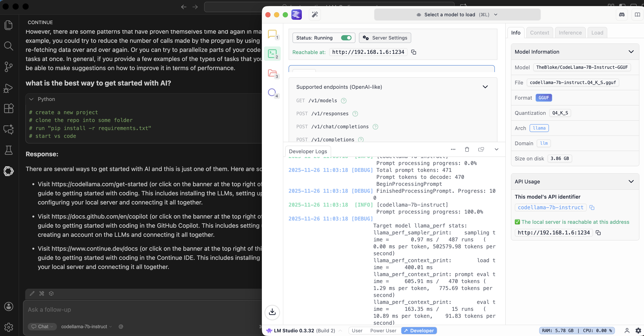Toggle the server Status Running switch
This screenshot has height=336, width=644.
pyautogui.click(x=346, y=38)
